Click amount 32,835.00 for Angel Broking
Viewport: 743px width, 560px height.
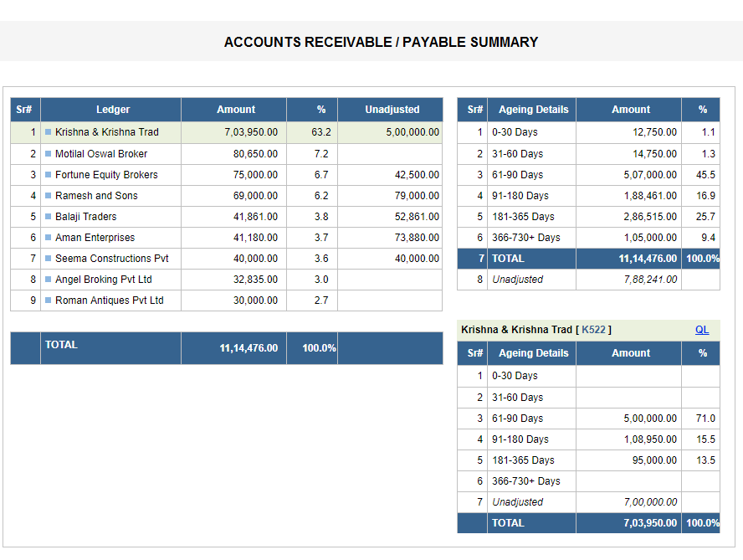(x=255, y=280)
